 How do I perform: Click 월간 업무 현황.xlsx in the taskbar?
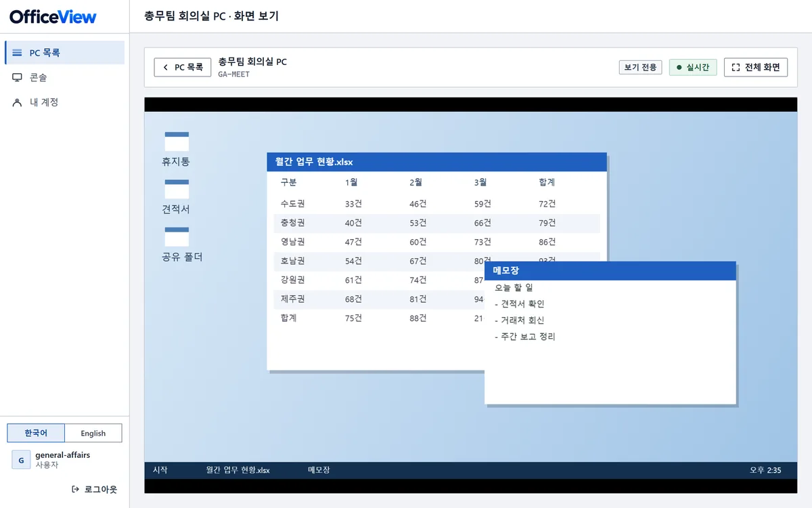[238, 470]
